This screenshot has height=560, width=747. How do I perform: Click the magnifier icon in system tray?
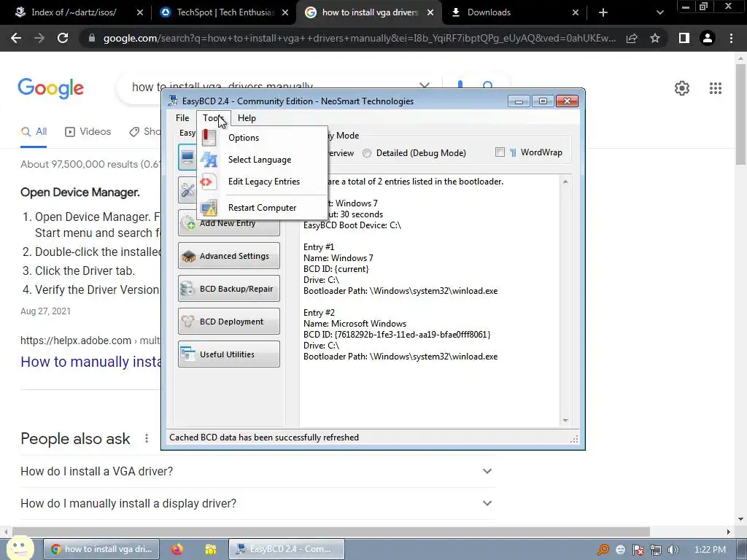(x=603, y=550)
